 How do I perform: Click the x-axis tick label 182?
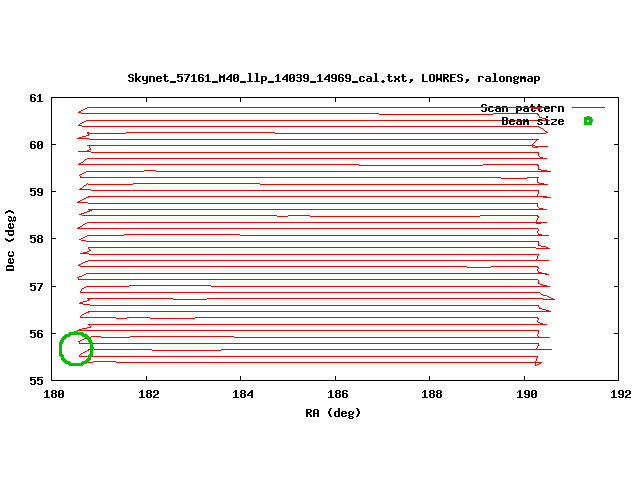(x=149, y=394)
